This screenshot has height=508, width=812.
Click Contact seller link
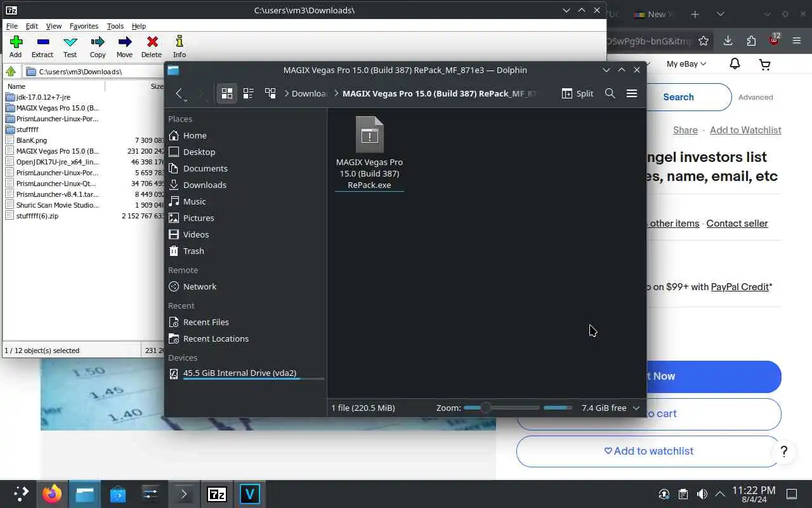(737, 224)
